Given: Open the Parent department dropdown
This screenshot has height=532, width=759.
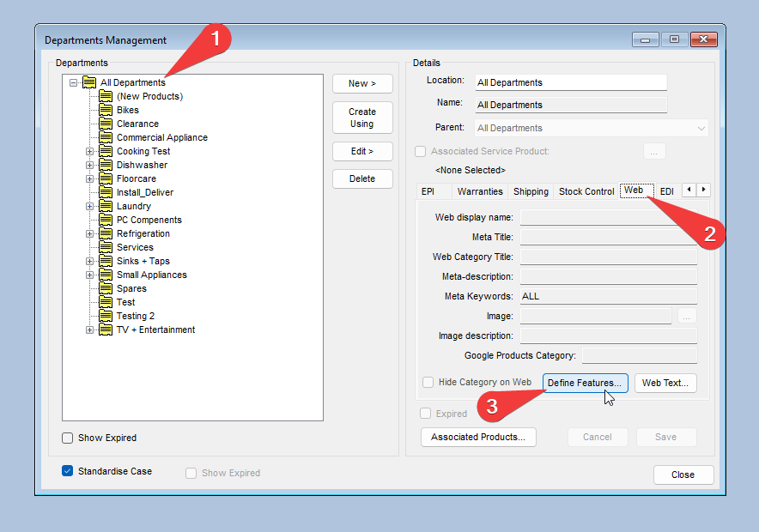Looking at the screenshot, I should tap(701, 128).
